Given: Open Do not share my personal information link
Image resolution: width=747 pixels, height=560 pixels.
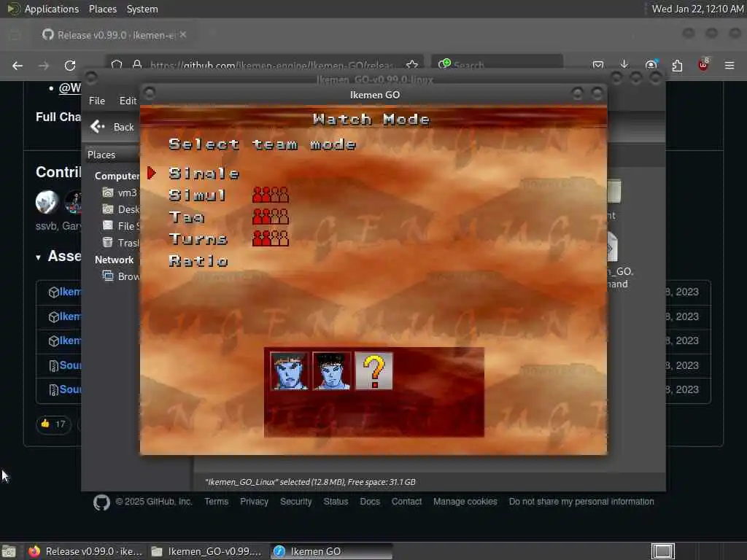Looking at the screenshot, I should click(x=581, y=502).
